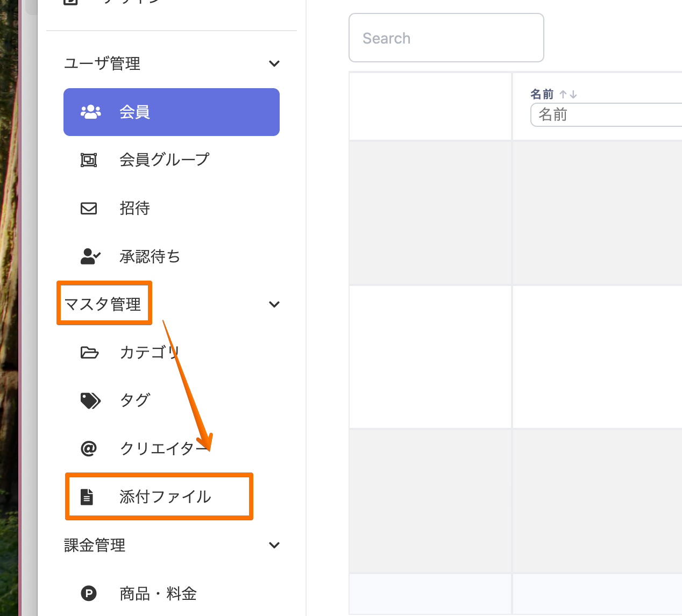Collapse the 課金管理 section chevron
This screenshot has height=616, width=682.
(x=274, y=545)
